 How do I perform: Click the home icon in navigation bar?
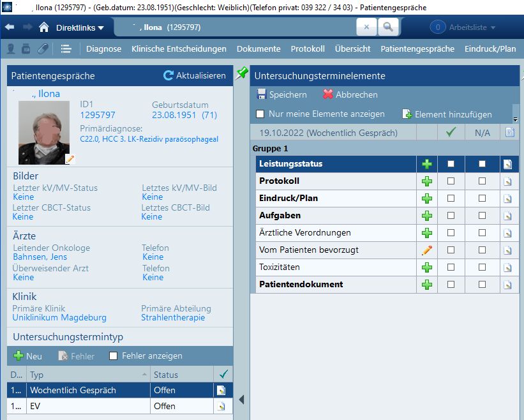43,27
